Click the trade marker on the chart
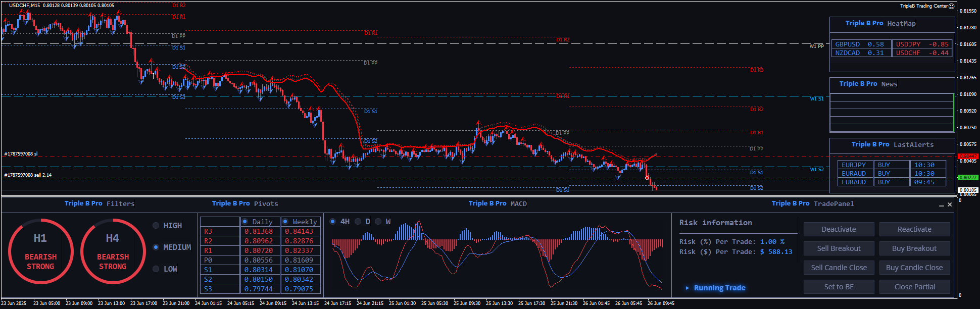 point(647,178)
